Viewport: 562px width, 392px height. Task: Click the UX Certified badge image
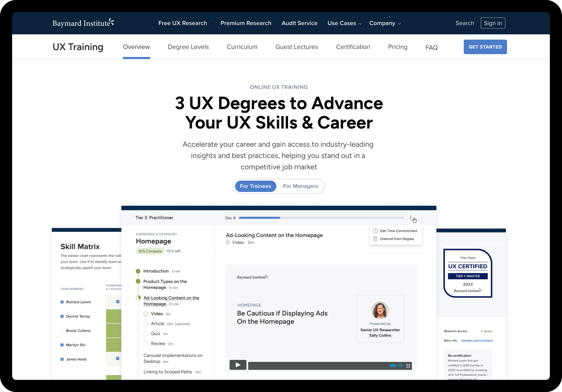coord(468,273)
